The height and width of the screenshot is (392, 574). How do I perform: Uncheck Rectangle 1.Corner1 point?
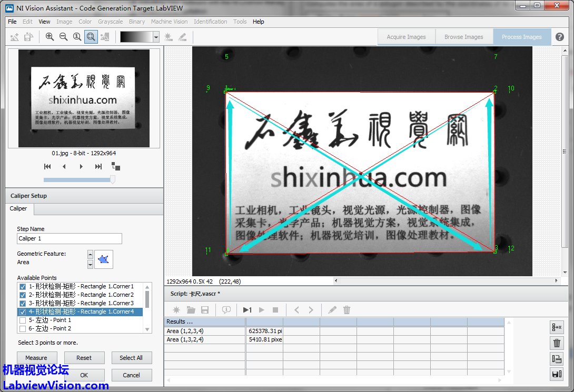(x=22, y=287)
